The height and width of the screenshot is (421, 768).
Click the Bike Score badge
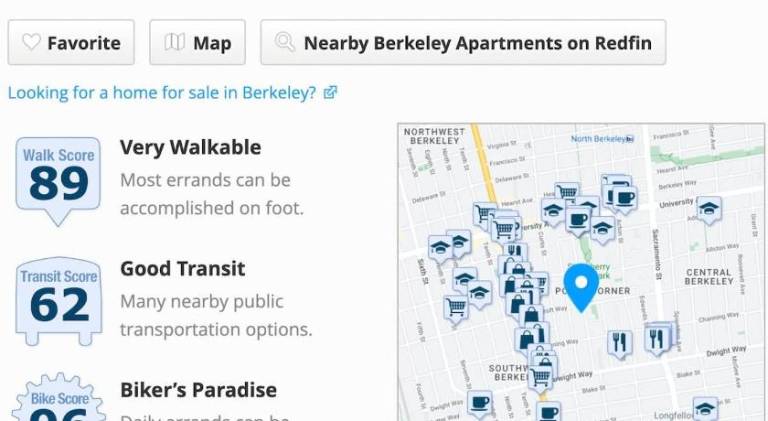pyautogui.click(x=59, y=402)
